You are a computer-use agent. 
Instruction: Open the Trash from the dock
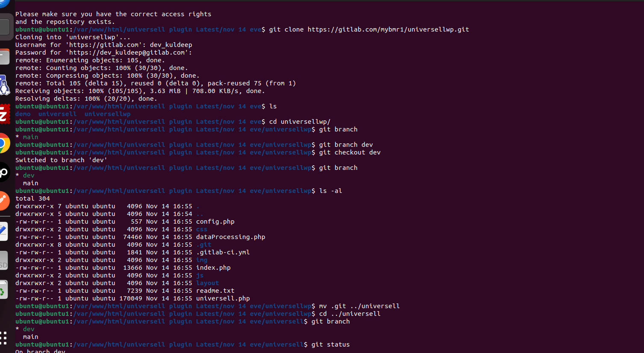[3, 290]
